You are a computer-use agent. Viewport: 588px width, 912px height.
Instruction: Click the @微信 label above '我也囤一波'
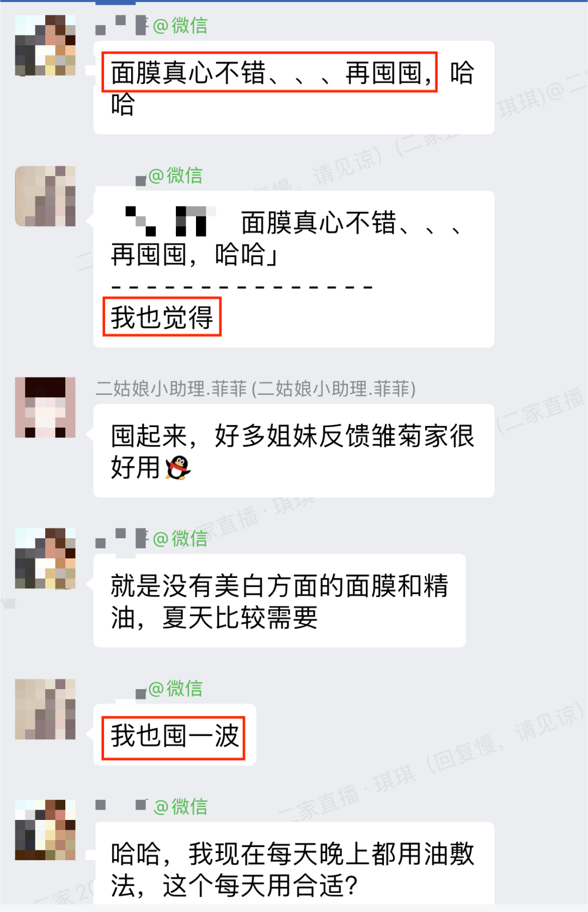pyautogui.click(x=175, y=689)
